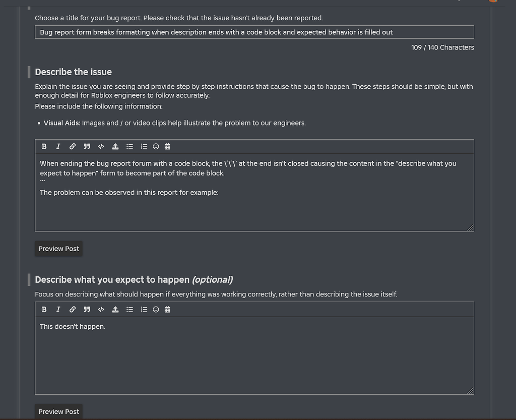Screen dimensions: 516x420
Task: Click blockquote icon in Describe the issue toolbar
Action: [x=87, y=147]
